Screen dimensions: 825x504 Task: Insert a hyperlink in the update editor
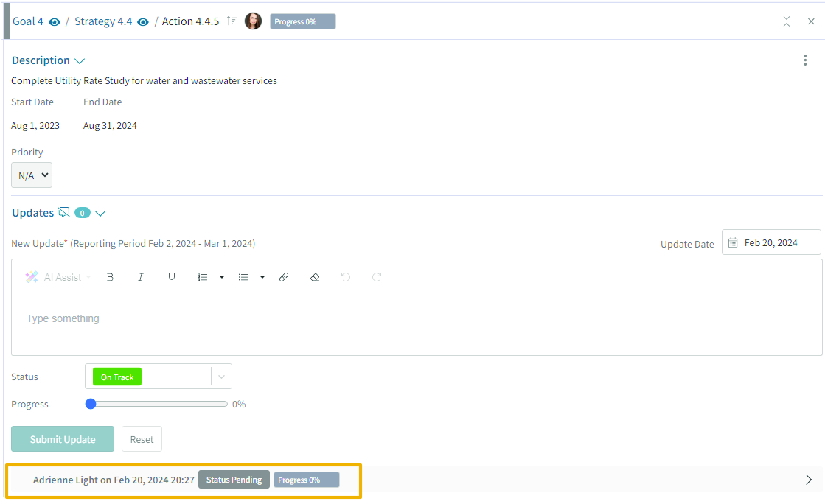(x=284, y=277)
